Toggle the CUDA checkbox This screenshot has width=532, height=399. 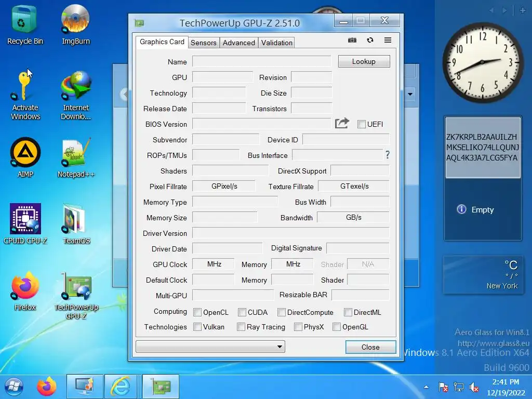point(242,312)
